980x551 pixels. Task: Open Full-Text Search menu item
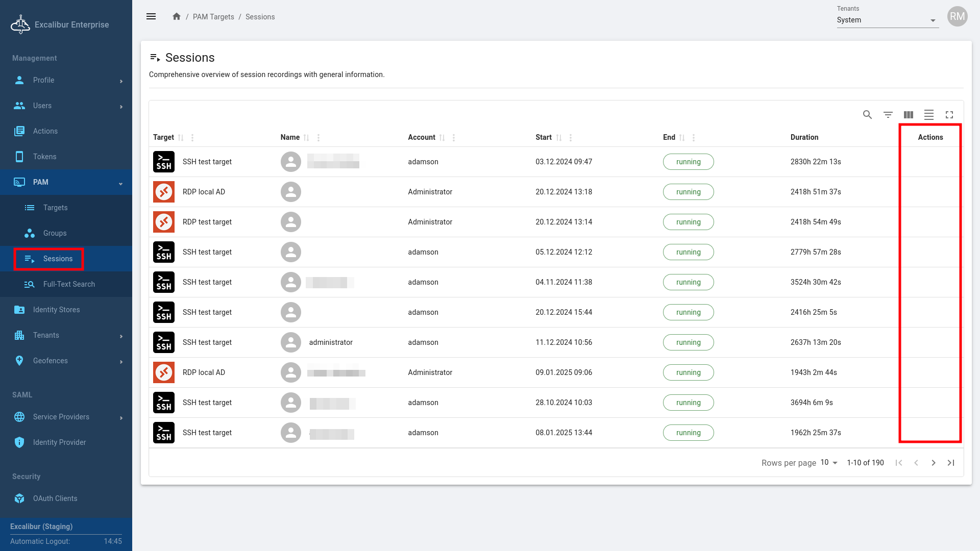pos(69,284)
